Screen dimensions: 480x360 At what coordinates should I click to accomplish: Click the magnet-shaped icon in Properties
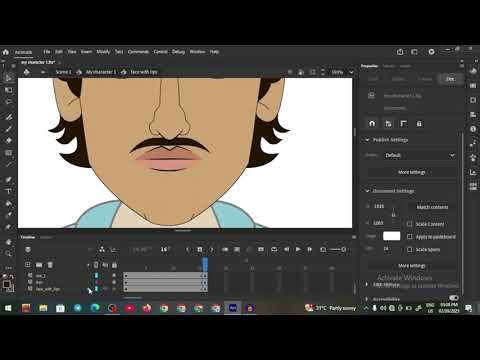coord(372,124)
